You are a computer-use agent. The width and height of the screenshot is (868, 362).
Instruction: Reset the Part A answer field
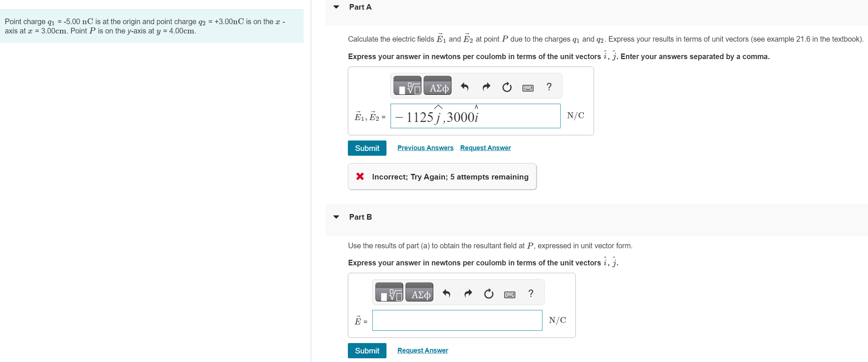click(x=507, y=87)
